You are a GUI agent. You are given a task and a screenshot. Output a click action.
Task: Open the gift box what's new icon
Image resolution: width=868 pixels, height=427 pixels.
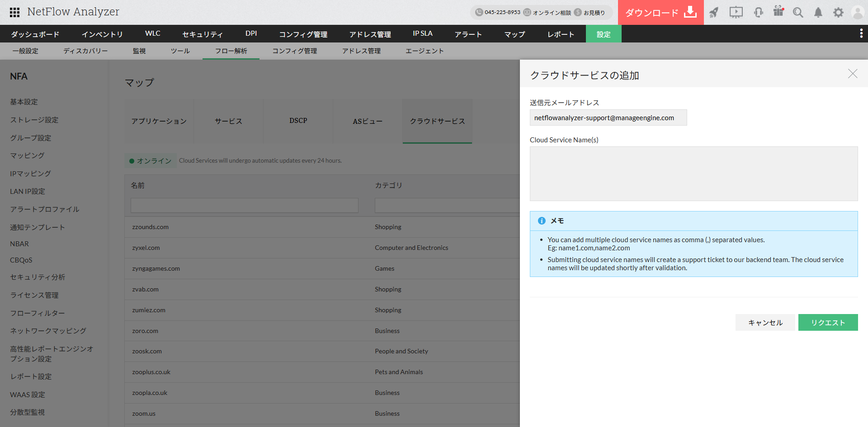[778, 11]
